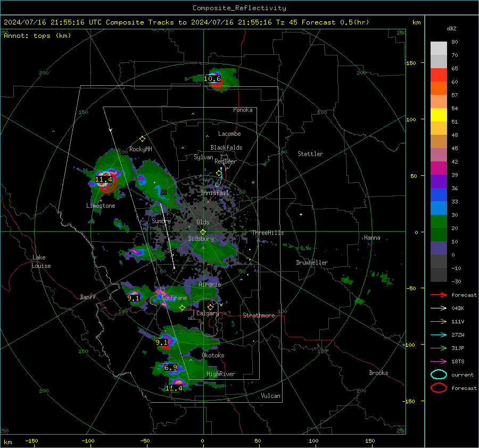Viewport: 479px width, 448px height.
Task: Click the white 04DK track arrow
Action: [439, 308]
